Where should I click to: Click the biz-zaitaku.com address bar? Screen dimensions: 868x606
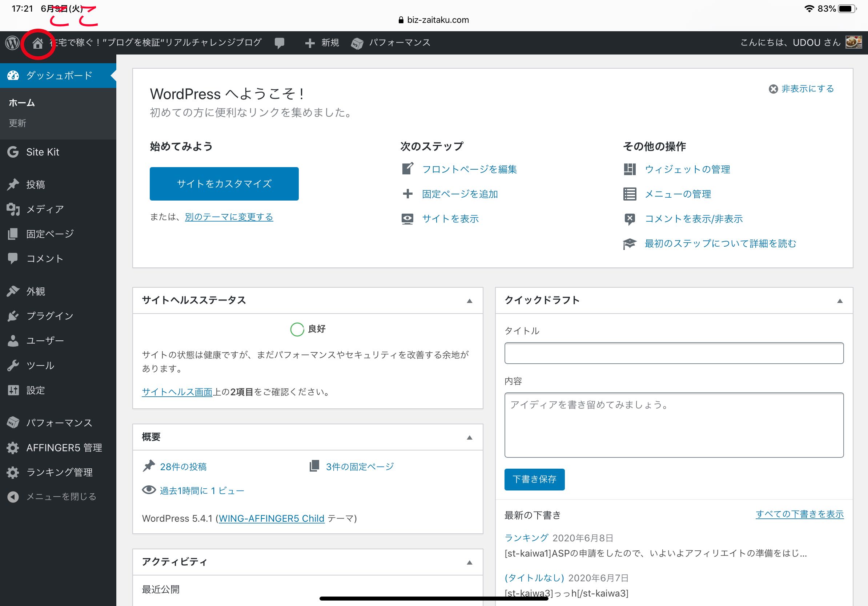point(434,20)
